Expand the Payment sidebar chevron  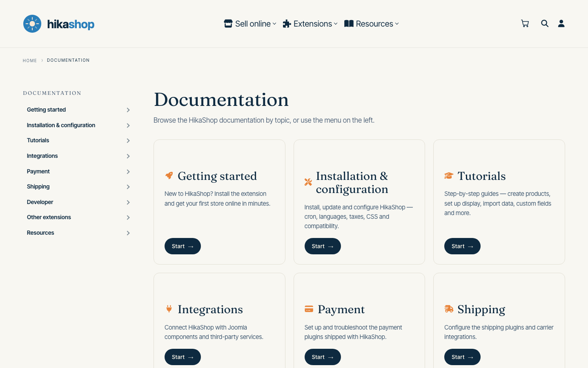point(128,172)
